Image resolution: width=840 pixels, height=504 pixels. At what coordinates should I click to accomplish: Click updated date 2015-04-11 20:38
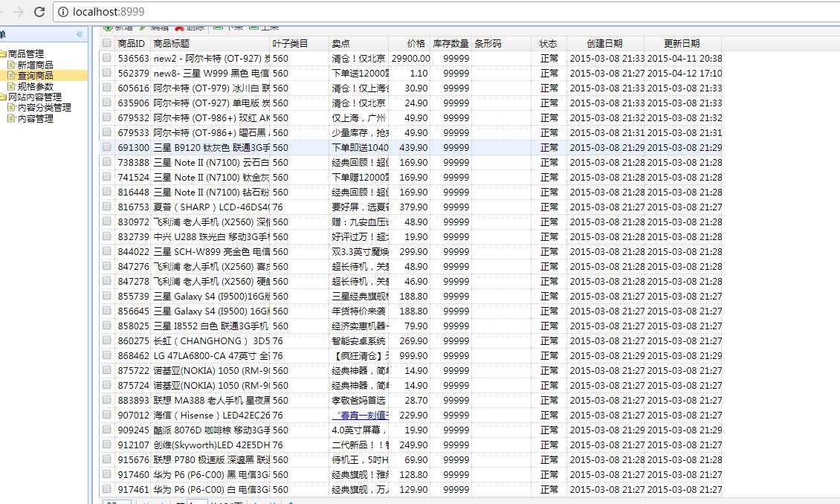pos(684,59)
